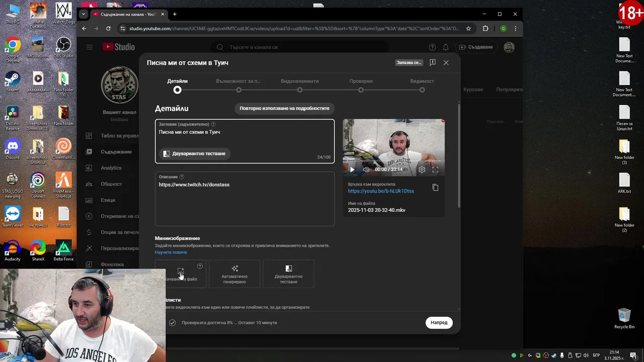Open the youtu.be video link
This screenshot has height=362, width=644.
(381, 191)
